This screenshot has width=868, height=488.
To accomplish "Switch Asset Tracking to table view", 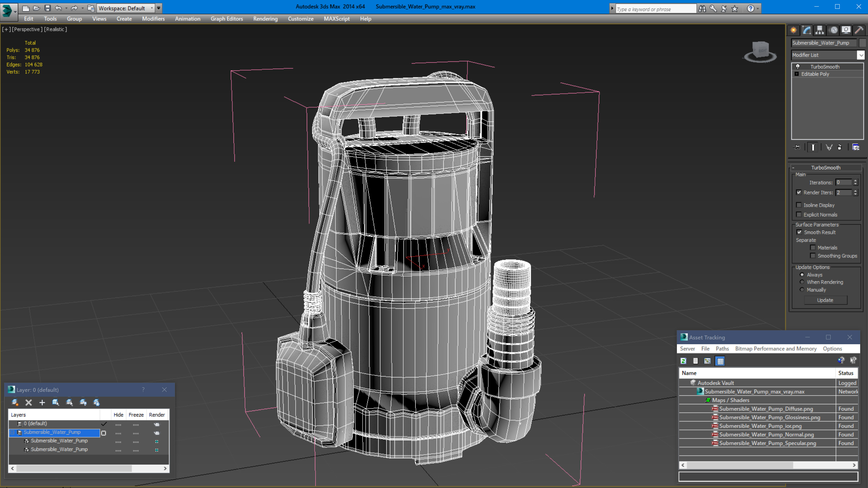I will pos(720,361).
